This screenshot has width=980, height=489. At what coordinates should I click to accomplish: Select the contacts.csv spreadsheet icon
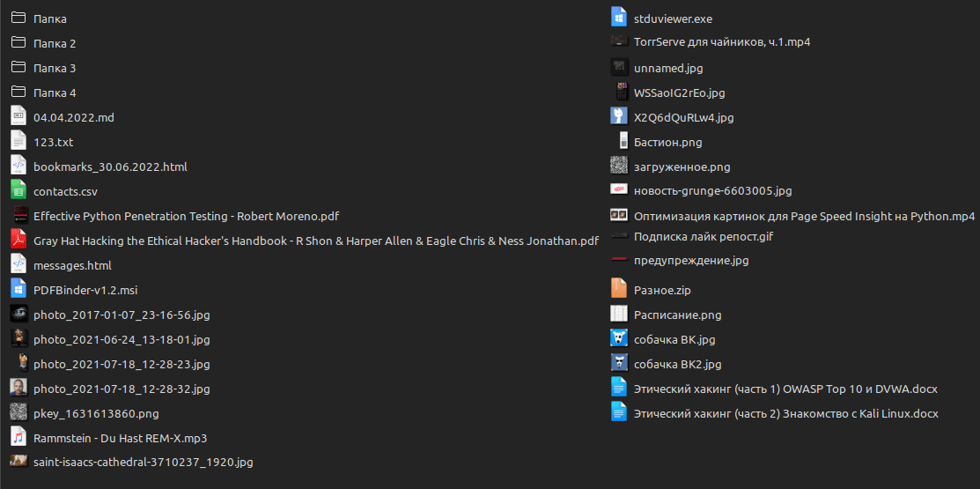point(18,190)
